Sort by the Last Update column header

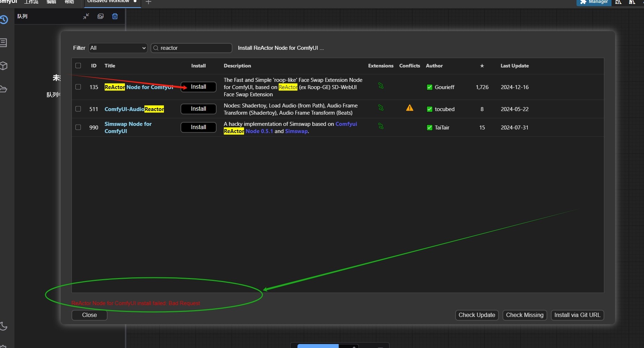(514, 66)
